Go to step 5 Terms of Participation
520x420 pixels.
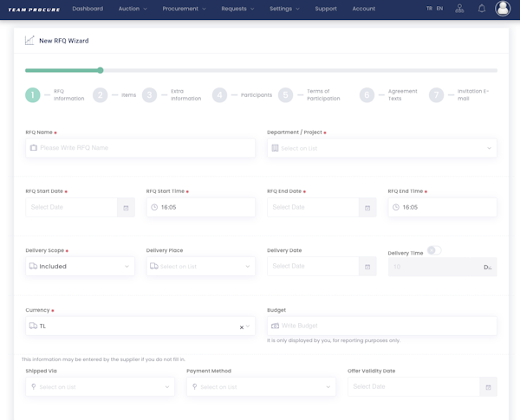coord(309,95)
